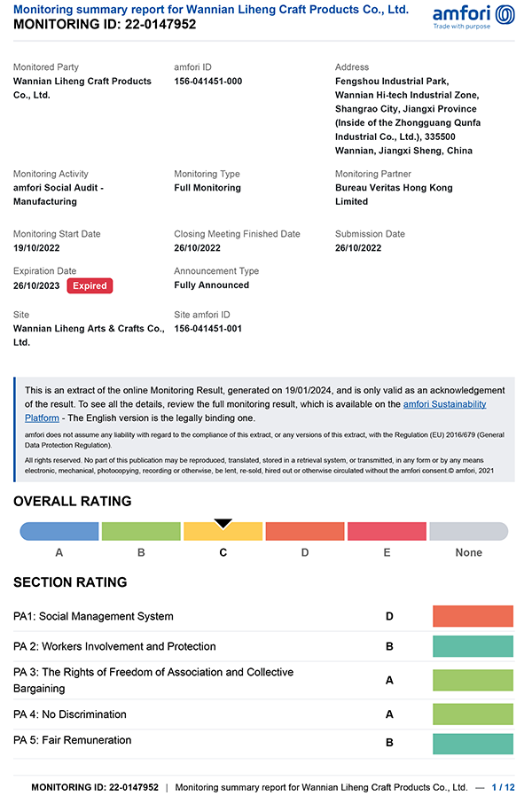This screenshot has height=796, width=532.
Task: Select the orange D overall rating segment
Action: [x=305, y=532]
